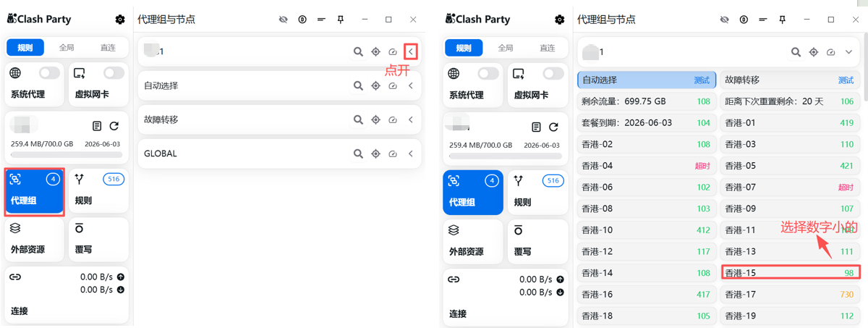Click 测试 button for 故障转移 in right window
Viewport: 868px width, 328px height.
846,80
